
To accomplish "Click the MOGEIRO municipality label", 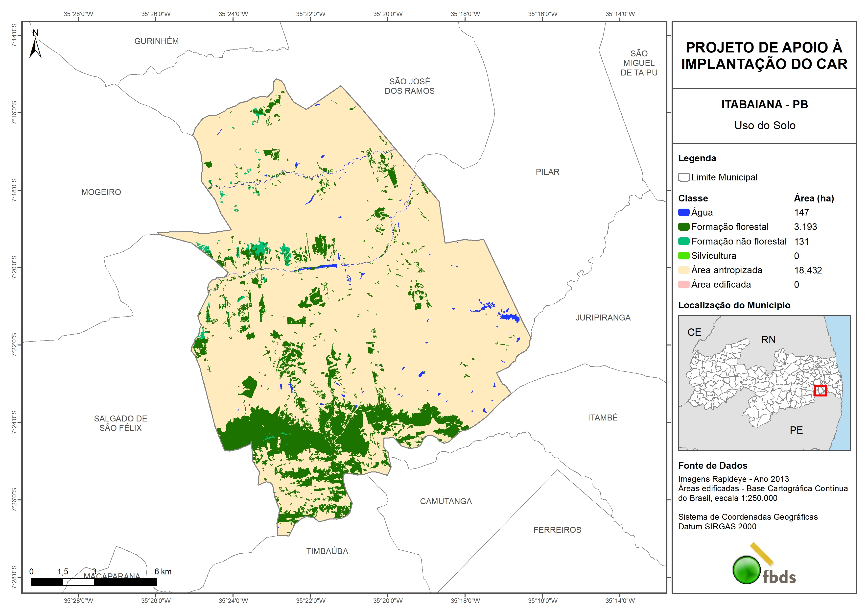I will [101, 192].
